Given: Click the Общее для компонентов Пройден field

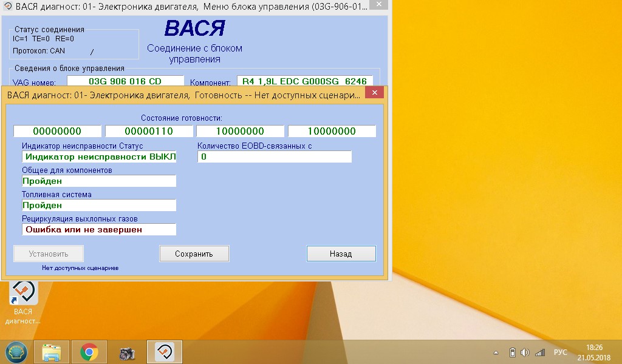Looking at the screenshot, I should [99, 181].
